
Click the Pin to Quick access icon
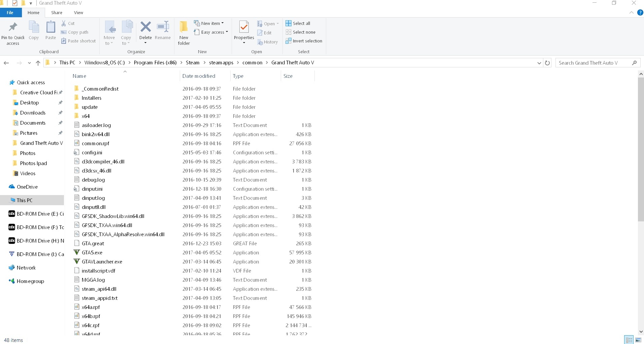click(13, 27)
